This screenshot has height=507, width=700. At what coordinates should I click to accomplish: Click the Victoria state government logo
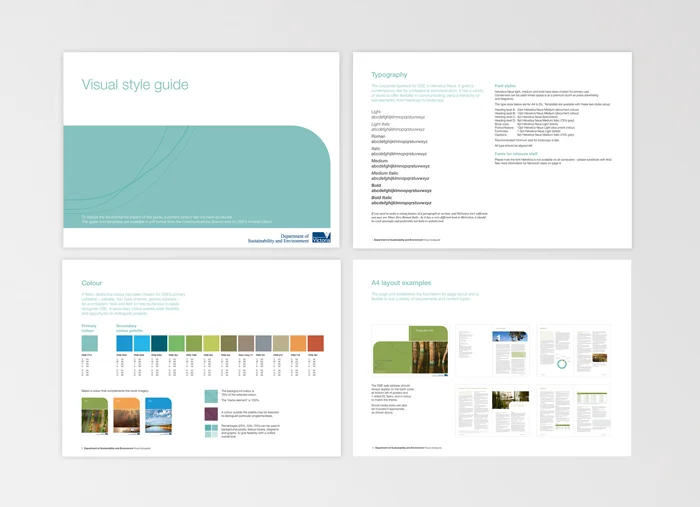[321, 237]
